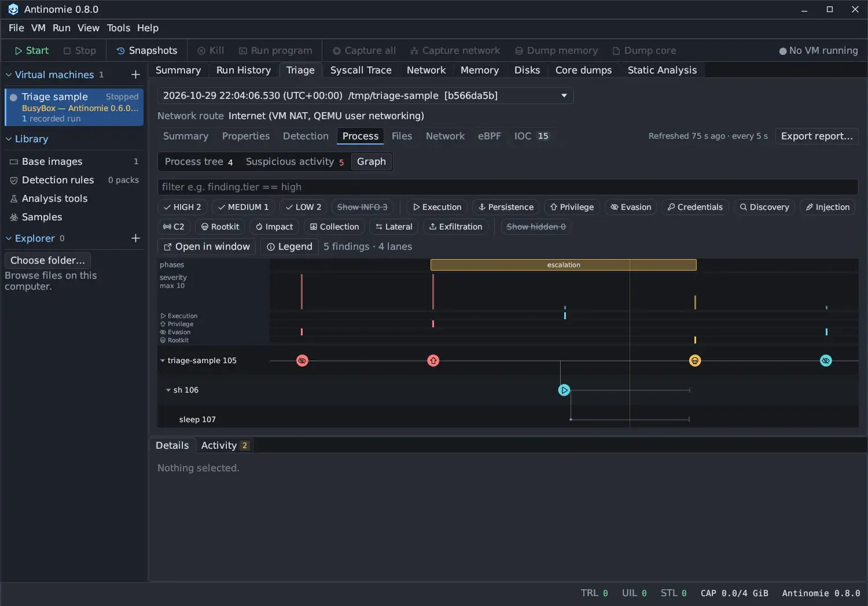Collapse the Explorer section
868x606 pixels.
point(9,238)
